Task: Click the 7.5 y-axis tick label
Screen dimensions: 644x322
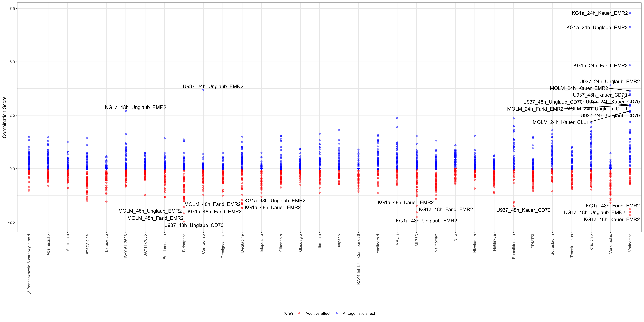Action: point(12,9)
